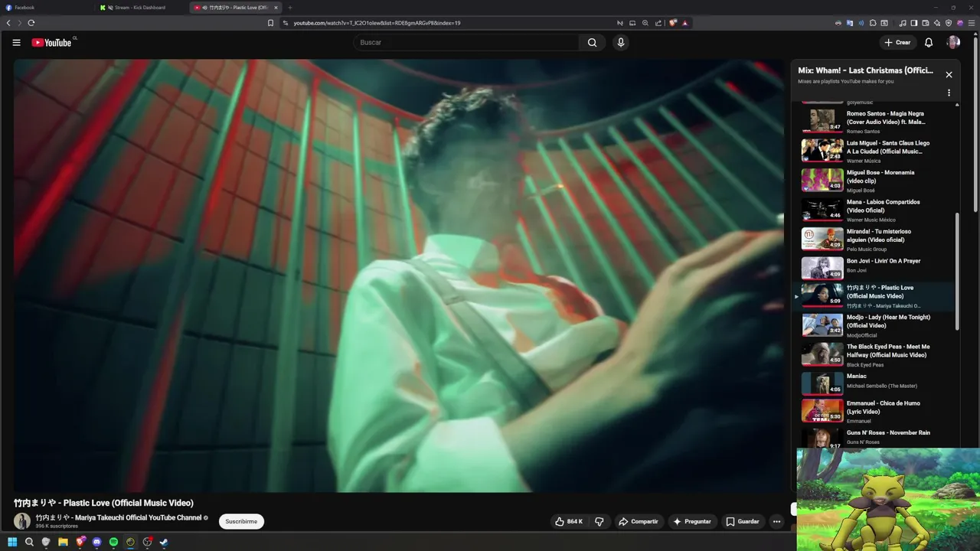This screenshot has height=551, width=980.
Task: Open File Explorer from the taskbar
Action: click(63, 542)
